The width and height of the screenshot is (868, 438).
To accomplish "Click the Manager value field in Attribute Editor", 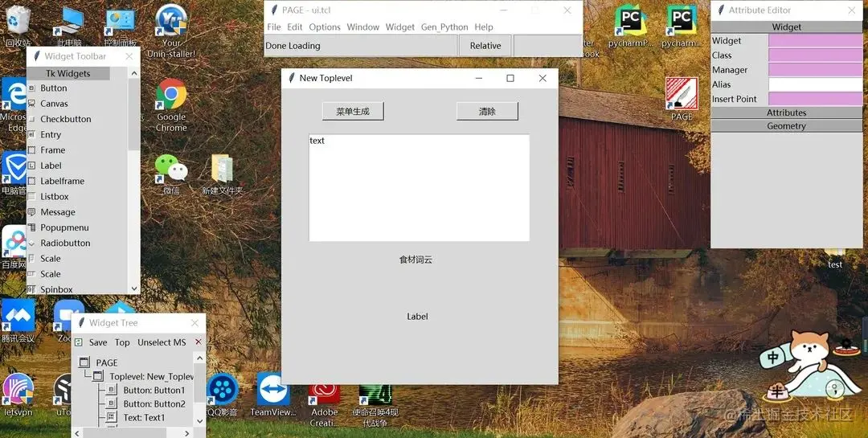I will point(815,70).
